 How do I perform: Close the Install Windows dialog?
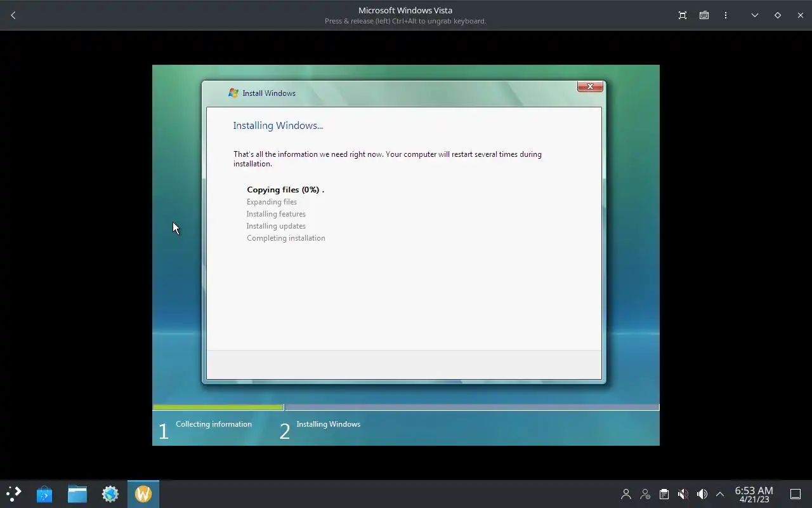[590, 86]
